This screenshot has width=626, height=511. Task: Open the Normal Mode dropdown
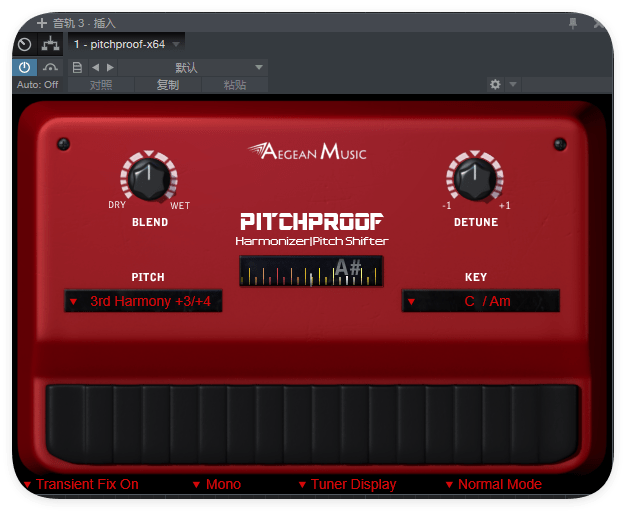(x=493, y=484)
